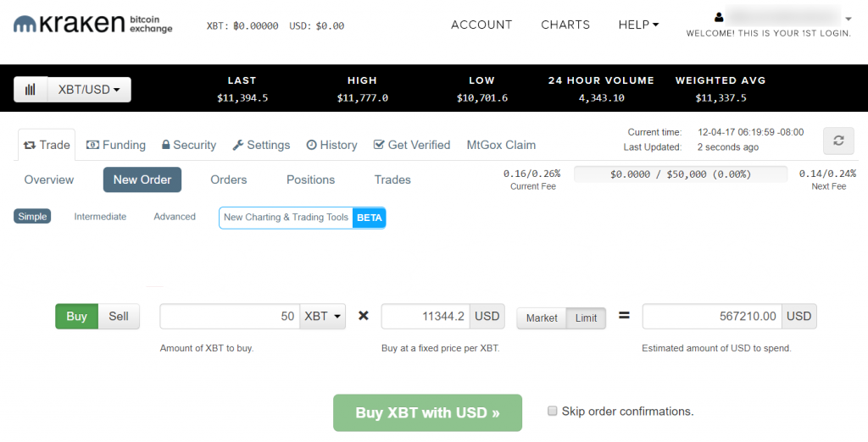Open the Security tab
Screen dimensions: 868x442
click(x=189, y=145)
